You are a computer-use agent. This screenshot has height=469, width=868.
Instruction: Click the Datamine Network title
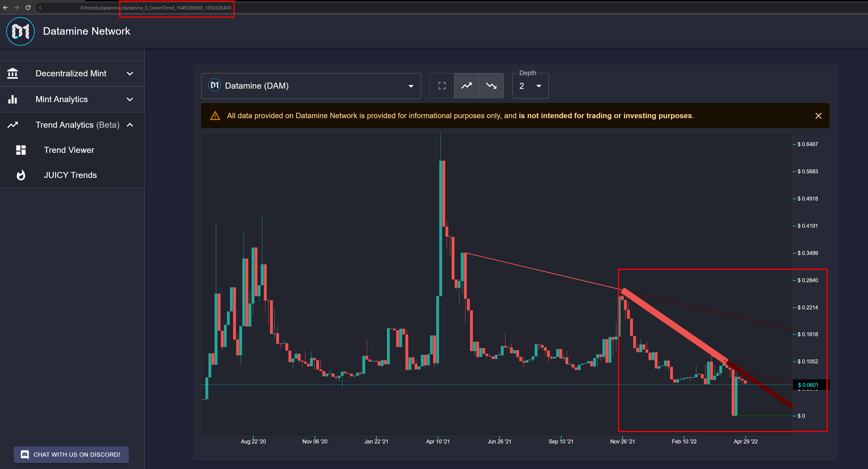point(87,31)
